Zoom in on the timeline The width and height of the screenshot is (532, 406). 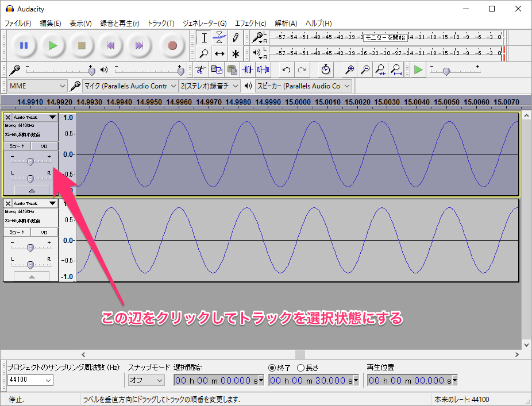pos(349,70)
